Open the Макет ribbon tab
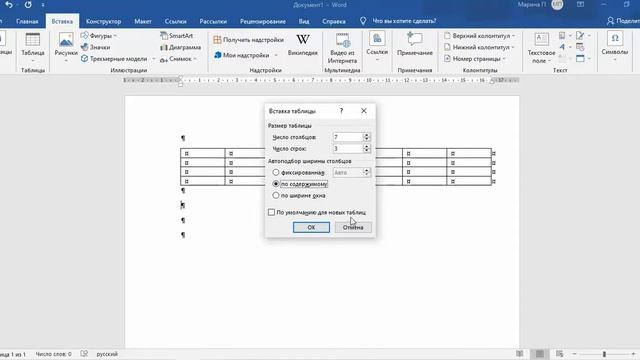 pos(143,21)
